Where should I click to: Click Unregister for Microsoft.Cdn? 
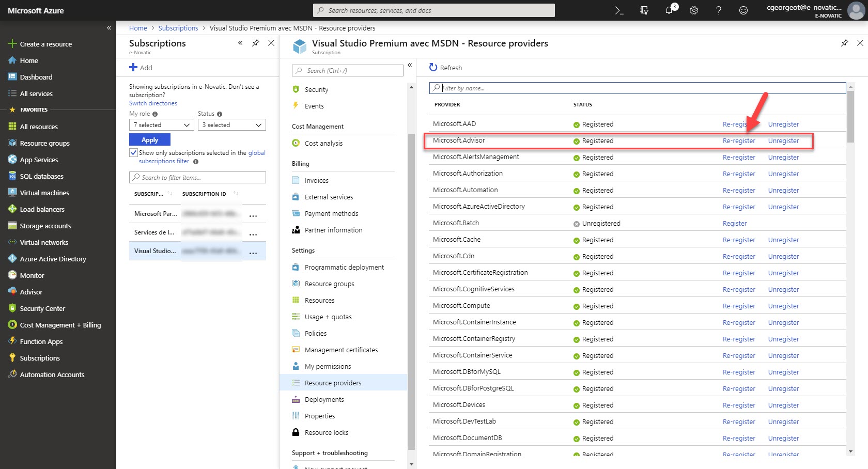coord(783,257)
